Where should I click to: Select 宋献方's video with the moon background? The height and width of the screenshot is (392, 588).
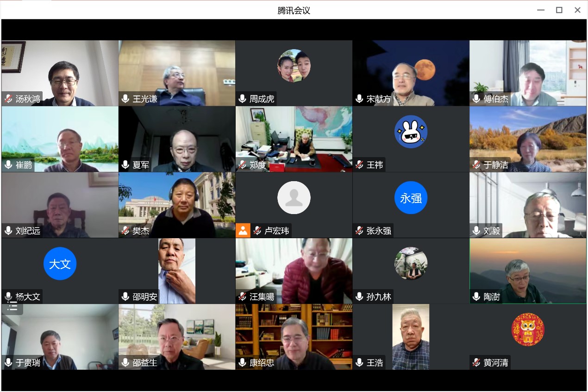411,73
